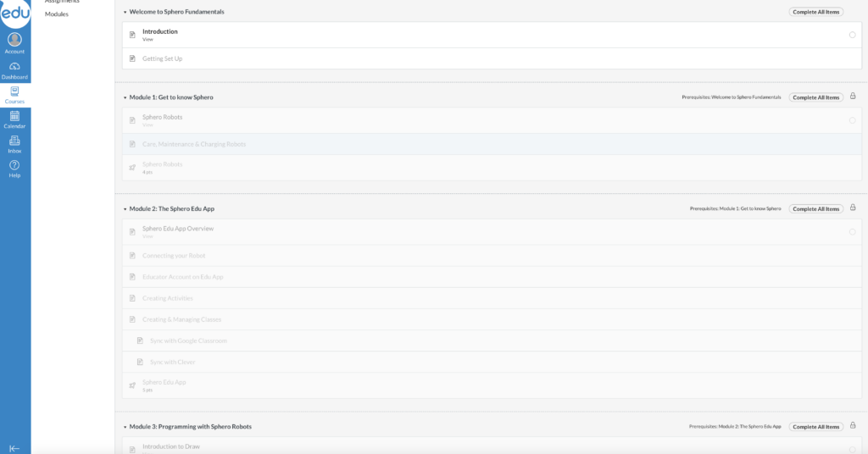868x454 pixels.
Task: Collapse Module 2: The Sphero Edu App
Action: [x=125, y=209]
